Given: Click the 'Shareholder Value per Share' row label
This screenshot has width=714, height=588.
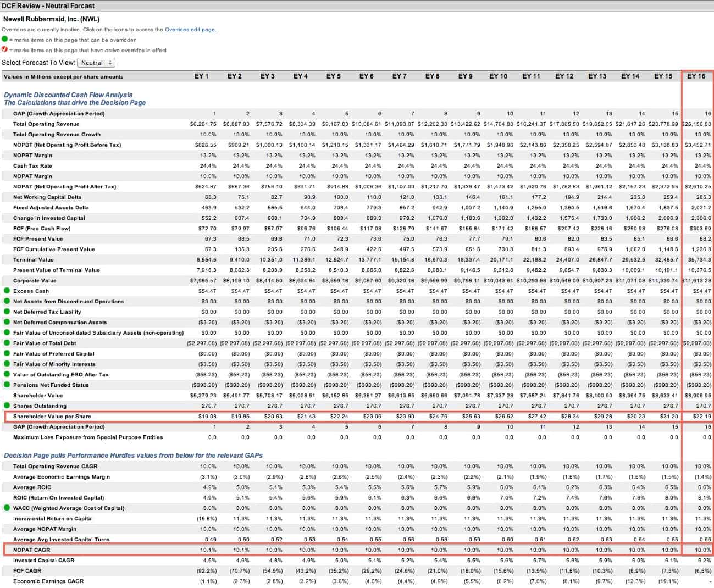Looking at the screenshot, I should [x=52, y=417].
